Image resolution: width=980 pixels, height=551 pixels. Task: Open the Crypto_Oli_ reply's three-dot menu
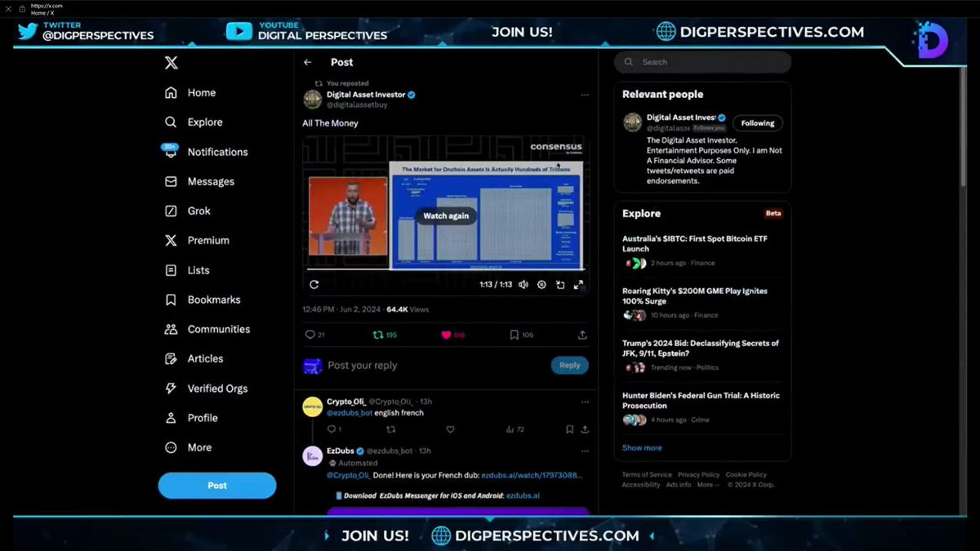pos(585,402)
